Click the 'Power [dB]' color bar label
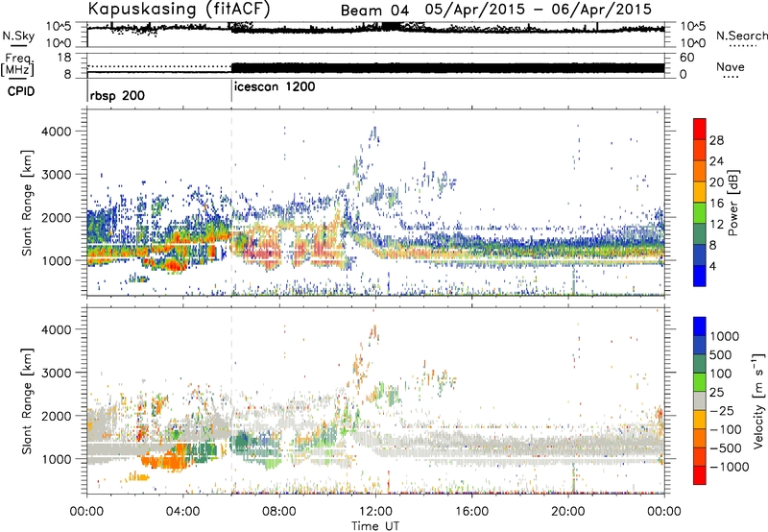The image size is (768, 532). (x=732, y=203)
